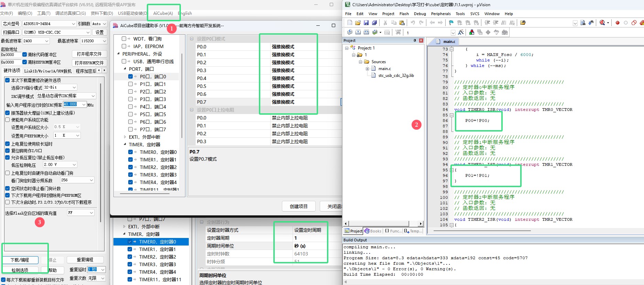Uncheck TIMER0 定时器0 in upper AiCube tree
Screen dimensions: 644x285
pos(130,152)
